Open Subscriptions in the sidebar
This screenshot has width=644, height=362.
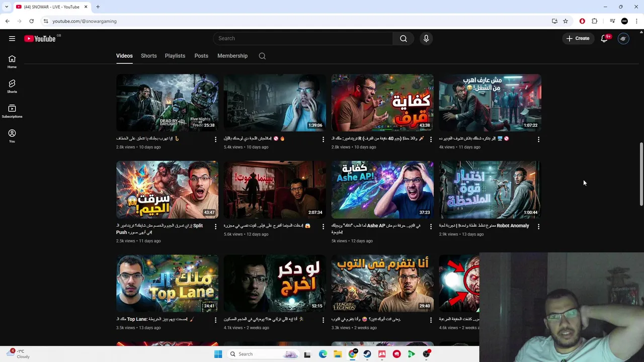point(12,111)
